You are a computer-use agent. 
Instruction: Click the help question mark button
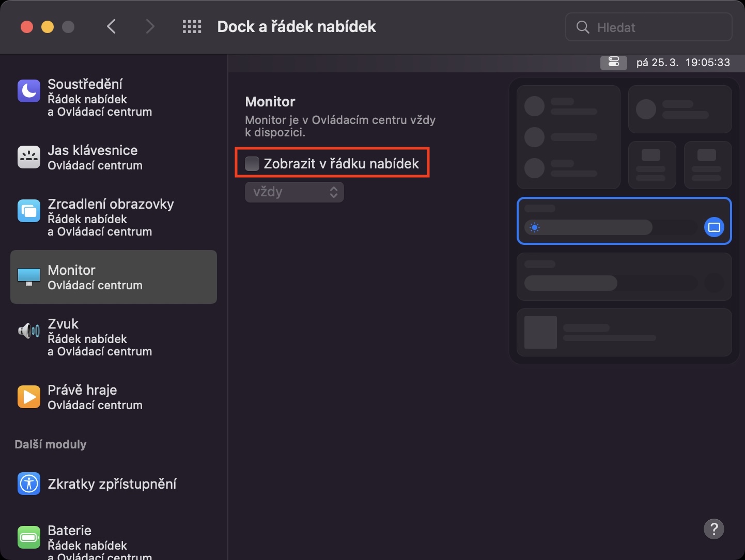click(715, 529)
